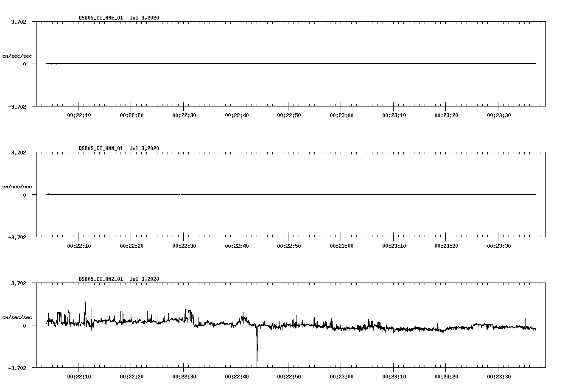Click the cm/sec/sec unit label of HNZ plot
The height and width of the screenshot is (392, 576).
point(17,317)
